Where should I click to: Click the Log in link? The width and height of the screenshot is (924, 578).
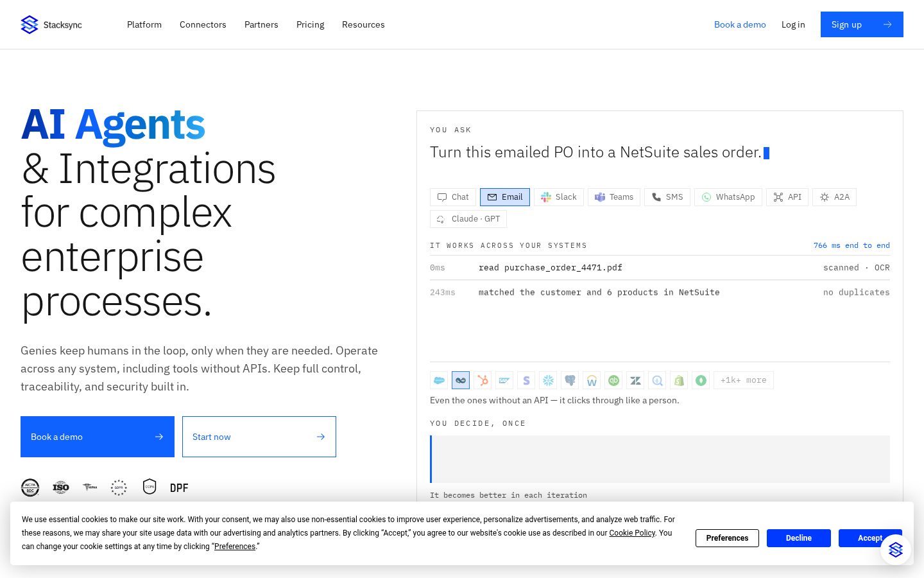pos(793,24)
